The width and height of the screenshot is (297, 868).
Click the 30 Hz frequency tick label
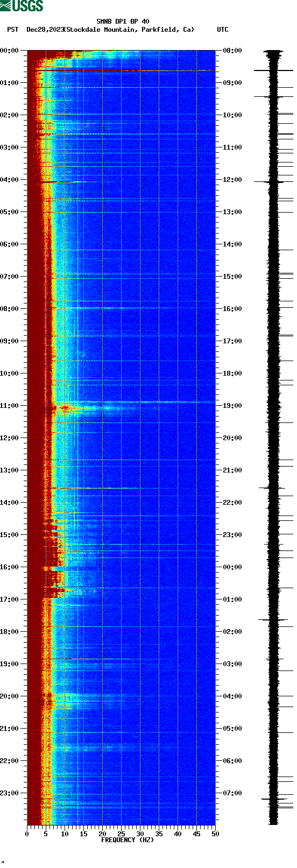pos(140,834)
